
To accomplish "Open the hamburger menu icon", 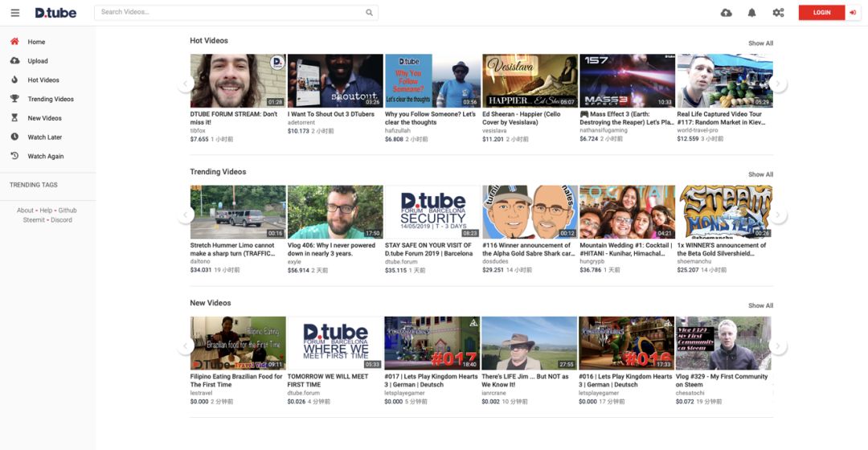I will [x=15, y=13].
